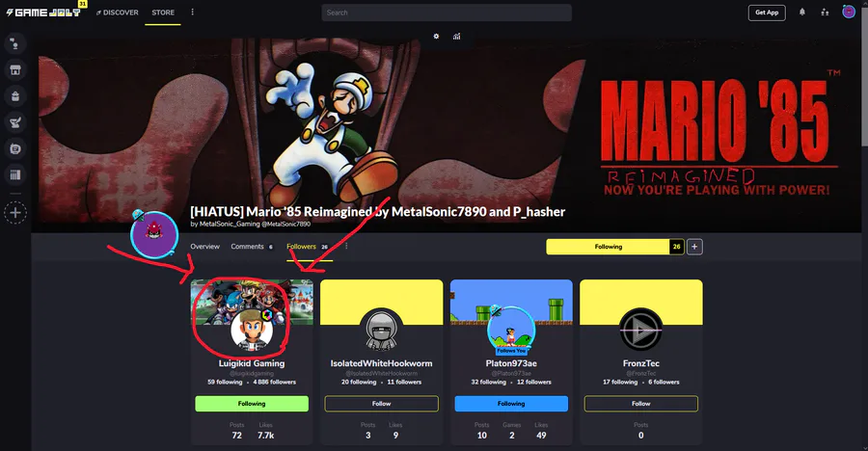The image size is (868, 451).
Task: Click the add community plus circle
Action: pyautogui.click(x=15, y=213)
